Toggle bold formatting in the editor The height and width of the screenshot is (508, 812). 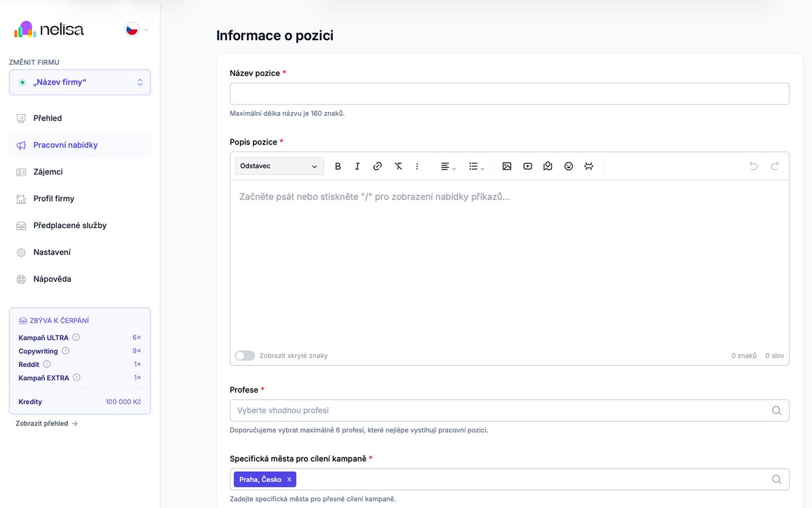pos(338,166)
